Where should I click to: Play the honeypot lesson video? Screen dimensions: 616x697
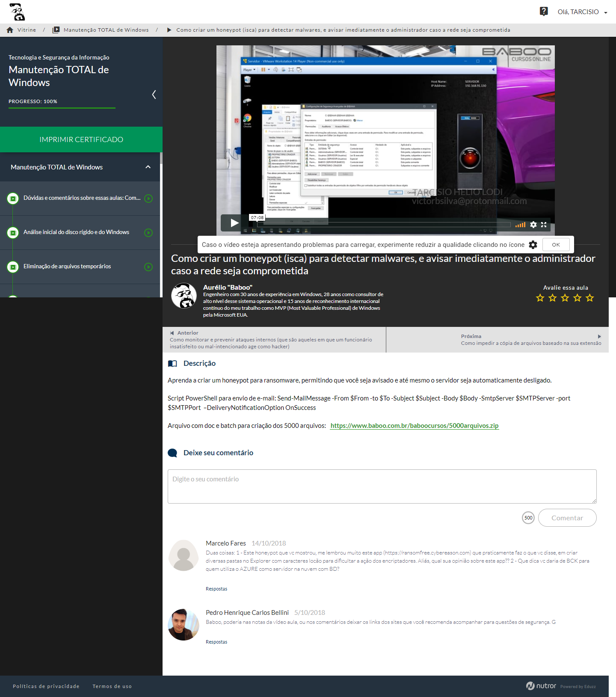[234, 223]
